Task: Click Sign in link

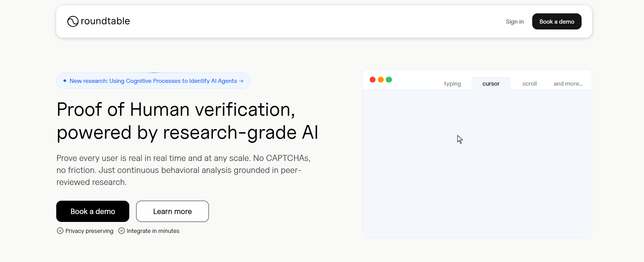Action: pyautogui.click(x=515, y=22)
